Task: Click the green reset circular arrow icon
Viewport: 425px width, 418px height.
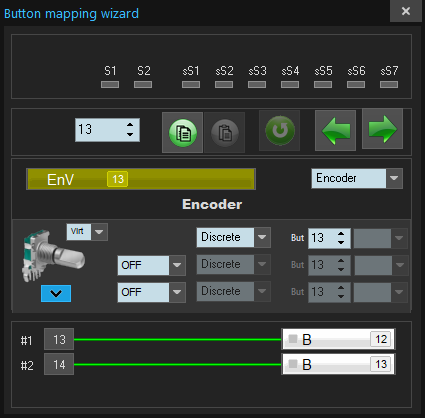Action: click(280, 131)
